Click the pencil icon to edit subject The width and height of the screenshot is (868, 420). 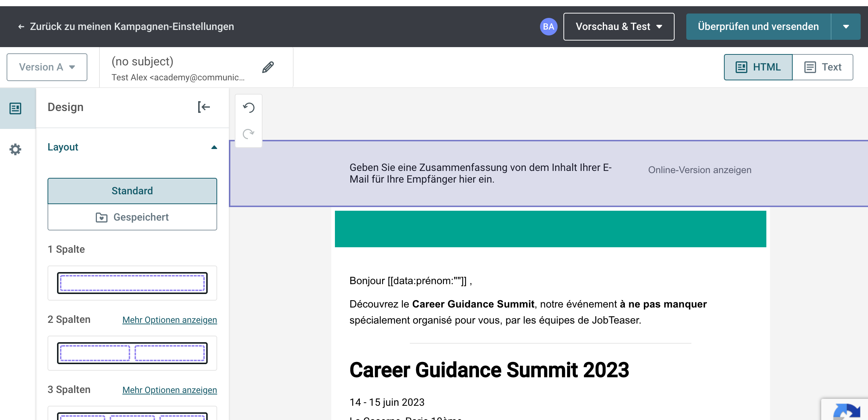click(x=268, y=67)
